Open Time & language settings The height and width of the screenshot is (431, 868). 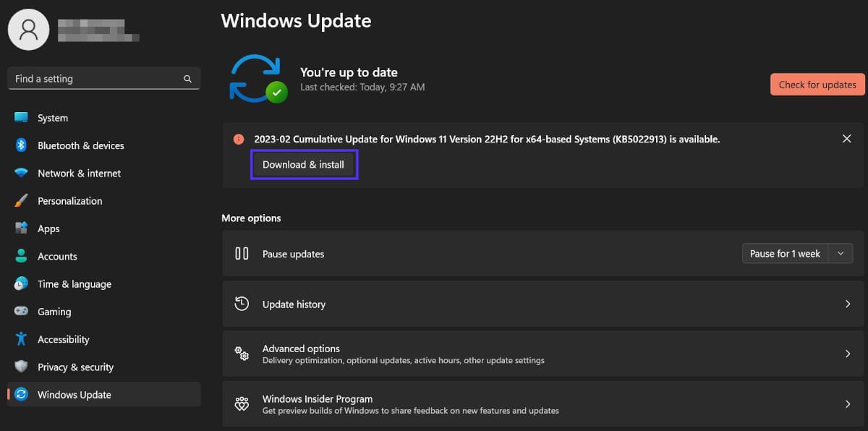pos(74,283)
